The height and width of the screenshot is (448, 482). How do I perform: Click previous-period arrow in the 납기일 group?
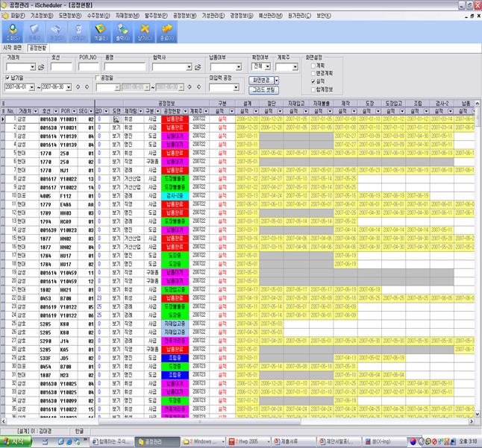tap(78, 87)
